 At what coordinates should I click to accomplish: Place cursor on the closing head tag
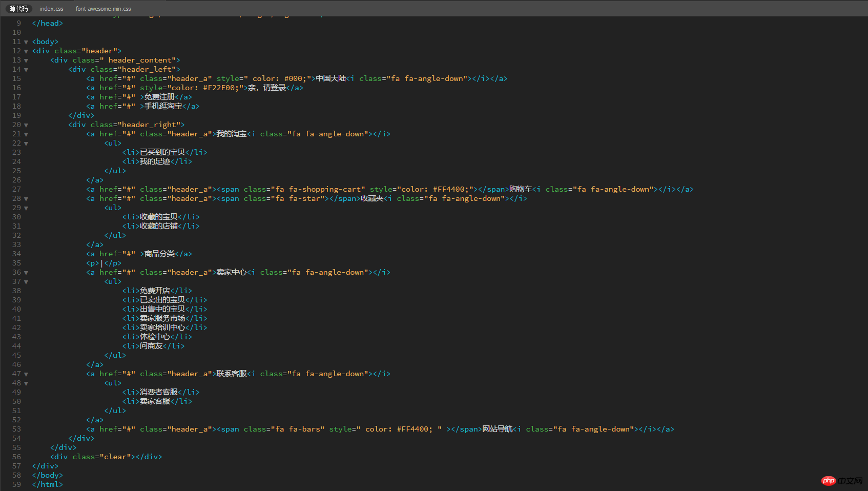48,23
